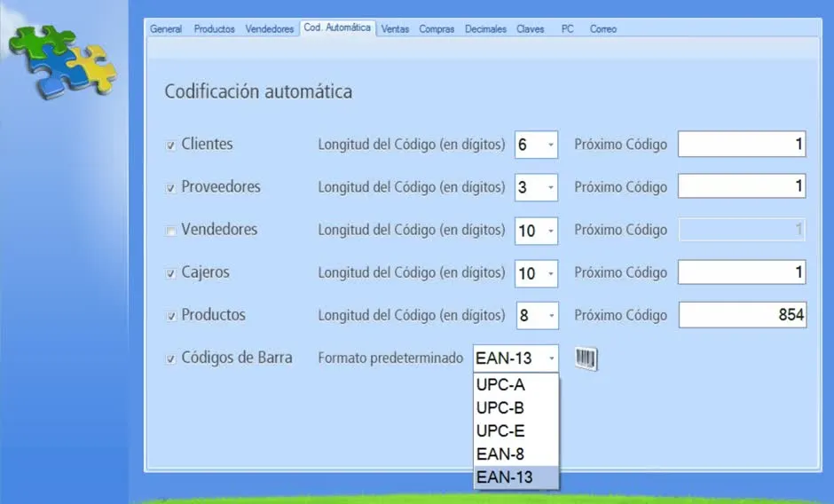Click the puzzle pieces application logo
Screen dimensions: 834x504
click(63, 62)
